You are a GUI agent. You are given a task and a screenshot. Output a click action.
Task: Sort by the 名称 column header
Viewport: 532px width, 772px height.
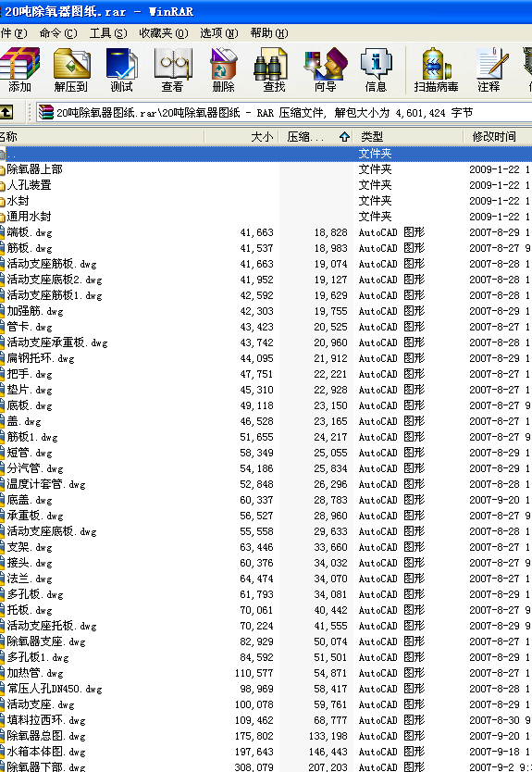coord(102,136)
